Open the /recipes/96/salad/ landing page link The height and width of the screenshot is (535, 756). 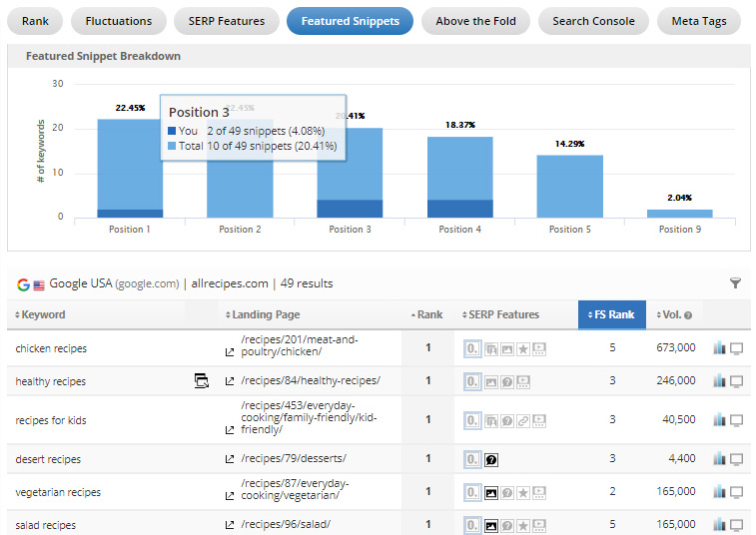(286, 525)
